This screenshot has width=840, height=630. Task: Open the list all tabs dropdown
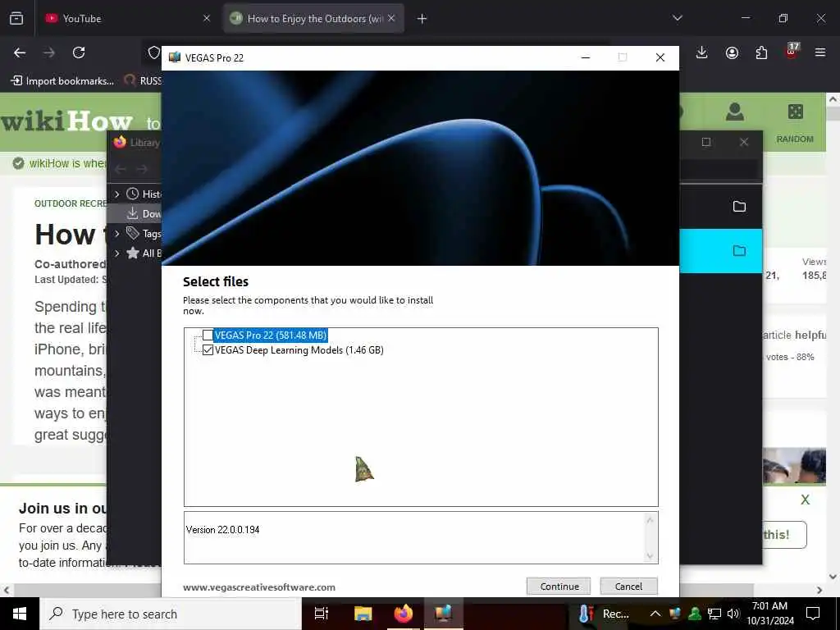point(677,18)
